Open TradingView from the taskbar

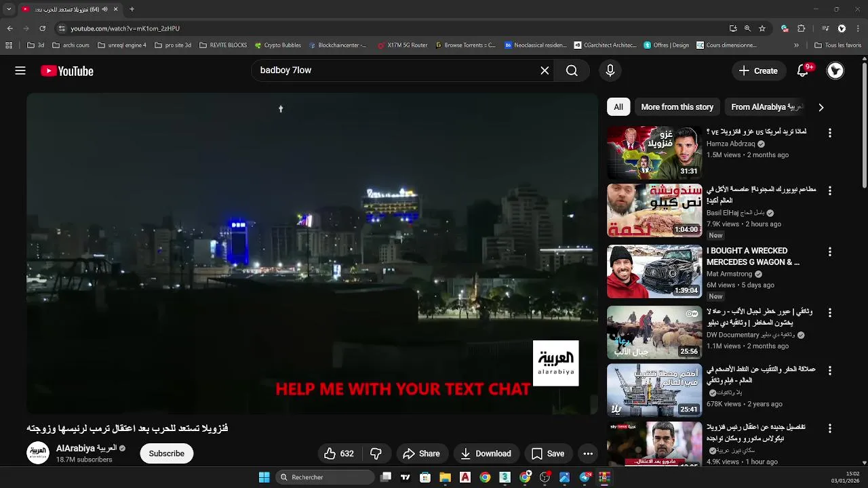[406, 477]
